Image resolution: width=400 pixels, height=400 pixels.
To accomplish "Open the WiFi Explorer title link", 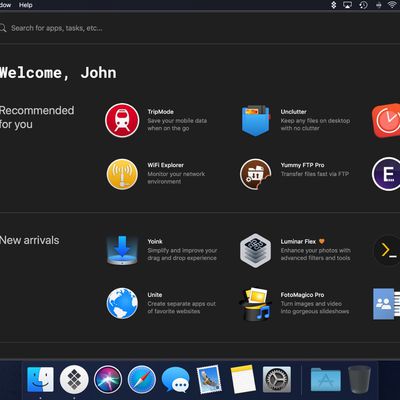I will pos(166,165).
